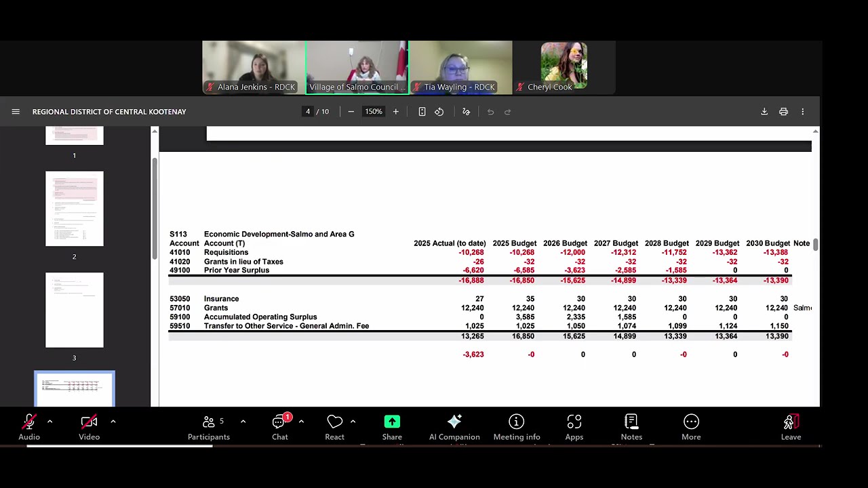
Task: Expand the audio options arrow
Action: pyautogui.click(x=50, y=422)
